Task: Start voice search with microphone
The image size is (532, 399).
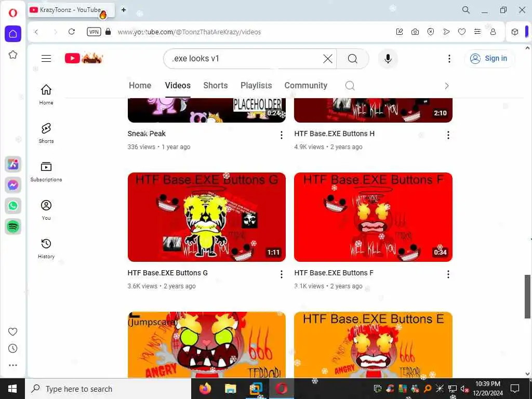Action: pos(388,59)
